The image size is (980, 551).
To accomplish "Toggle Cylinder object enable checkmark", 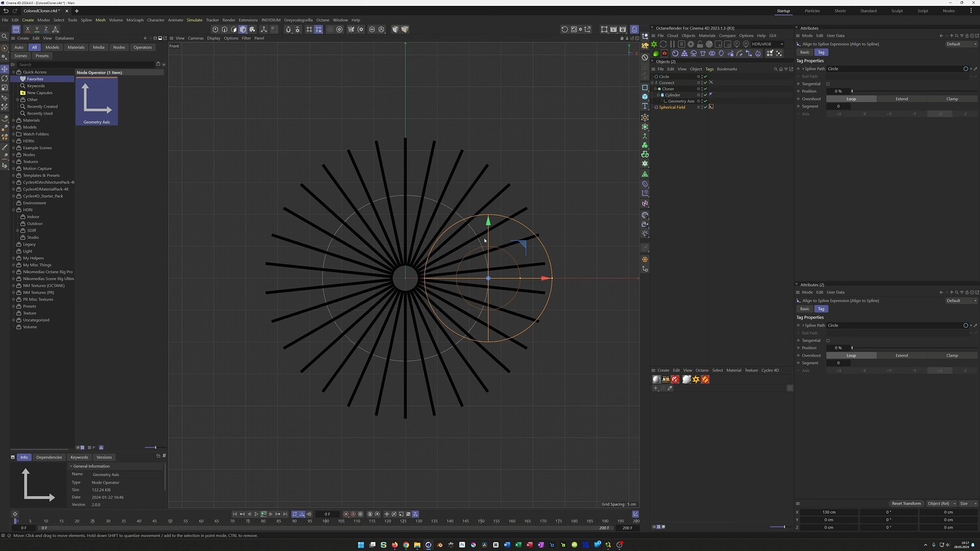I will coord(706,95).
